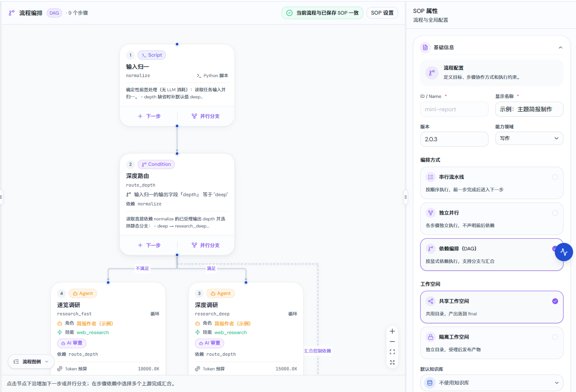Zoom in on the flow canvas
Viewport: 576px width, 392px height.
click(392, 331)
